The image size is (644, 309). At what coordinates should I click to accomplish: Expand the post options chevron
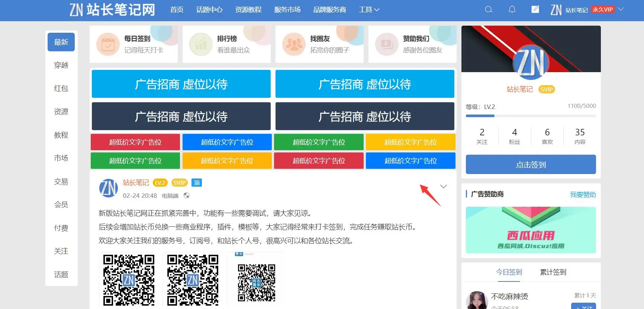[x=444, y=186]
